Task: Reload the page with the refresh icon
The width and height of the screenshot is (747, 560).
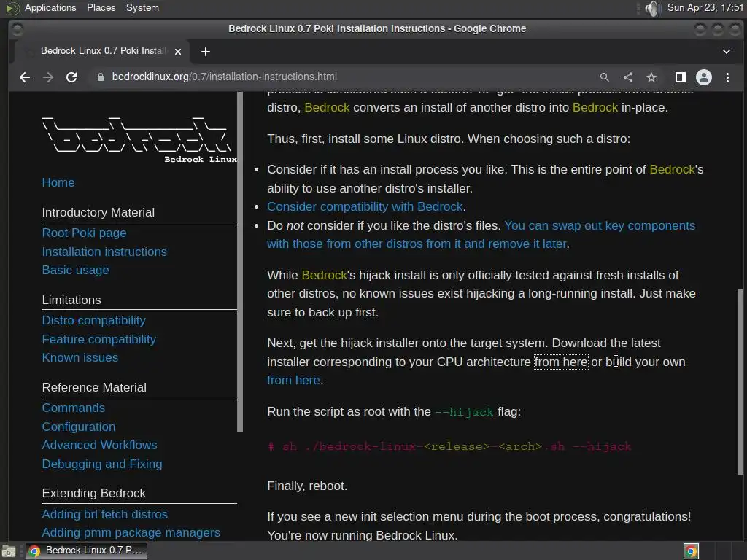Action: pos(71,77)
